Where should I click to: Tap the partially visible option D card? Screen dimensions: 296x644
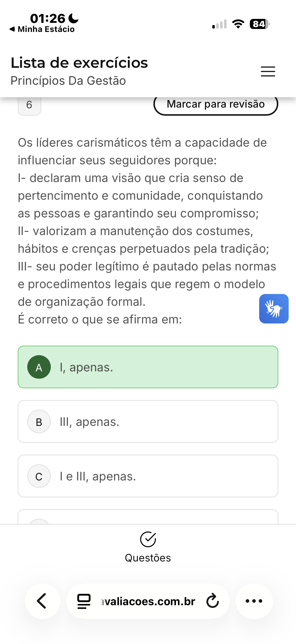[148, 517]
